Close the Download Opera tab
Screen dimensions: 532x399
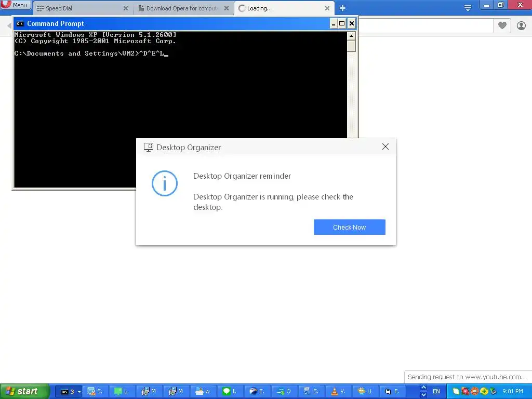pyautogui.click(x=227, y=8)
